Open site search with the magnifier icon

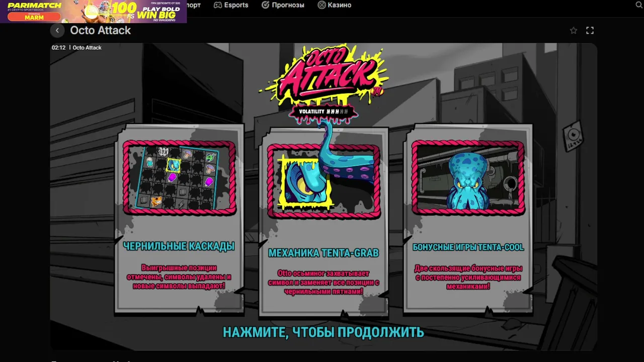pos(639,5)
